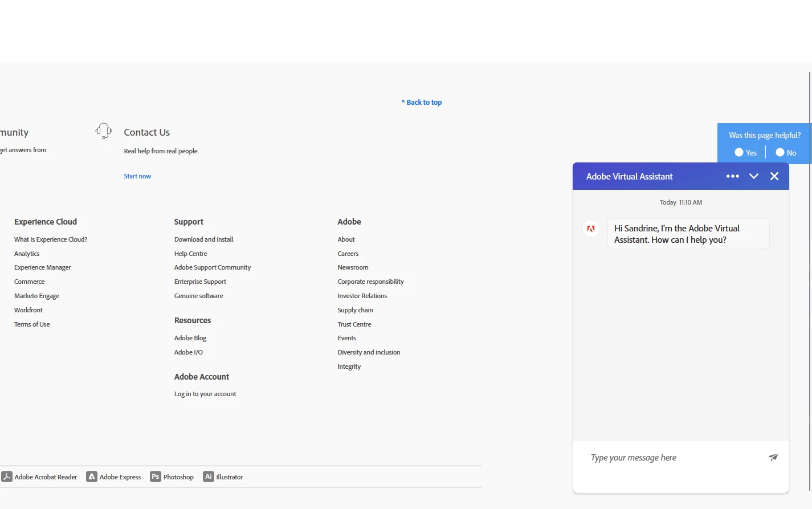Click the Illustrator text link
The image size is (812, 509).
pyautogui.click(x=230, y=477)
